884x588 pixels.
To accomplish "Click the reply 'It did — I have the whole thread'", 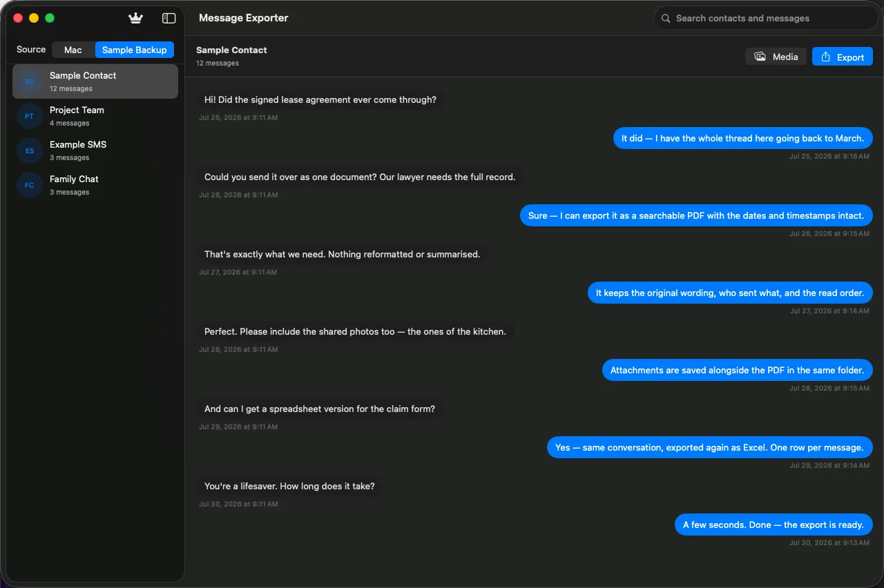I will [742, 138].
